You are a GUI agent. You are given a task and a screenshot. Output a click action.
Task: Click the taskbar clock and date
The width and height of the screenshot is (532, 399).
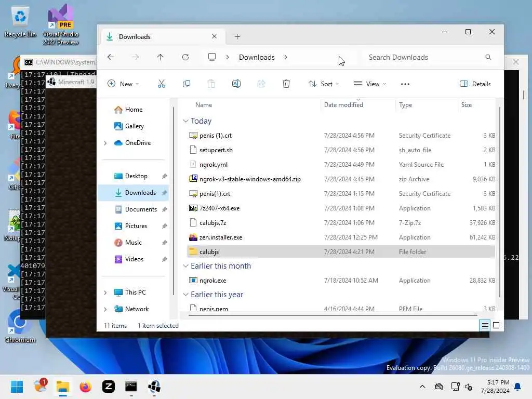(x=495, y=387)
